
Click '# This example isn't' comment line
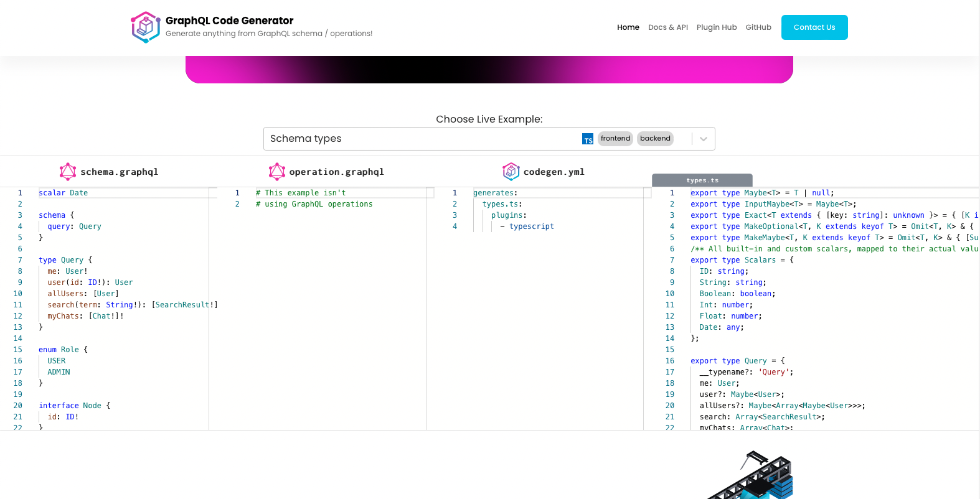[x=301, y=193]
